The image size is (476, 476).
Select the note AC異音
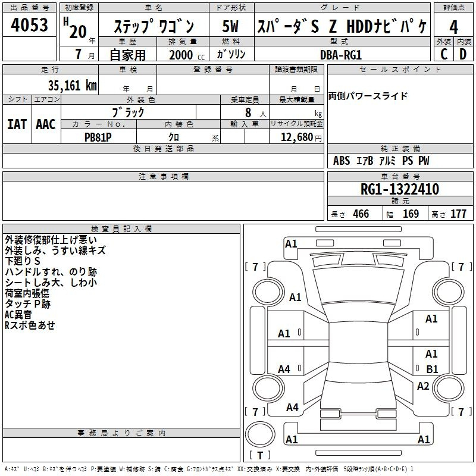[x=18, y=315]
